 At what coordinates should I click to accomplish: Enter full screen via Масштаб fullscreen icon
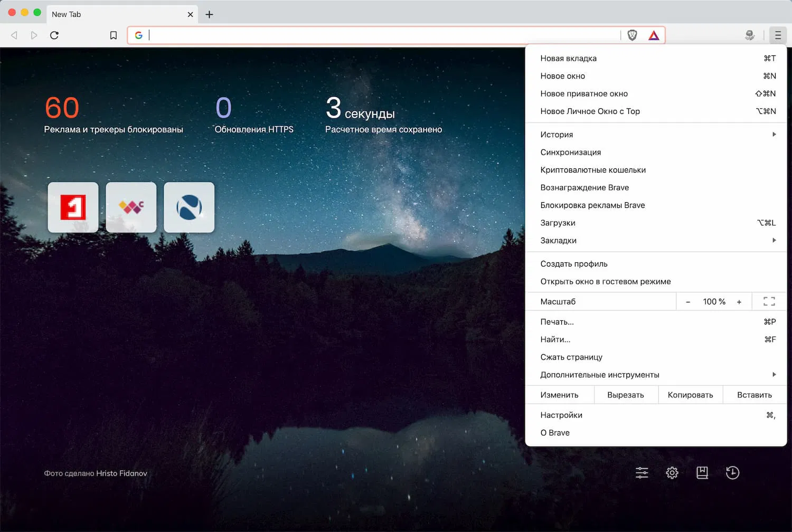pyautogui.click(x=769, y=301)
